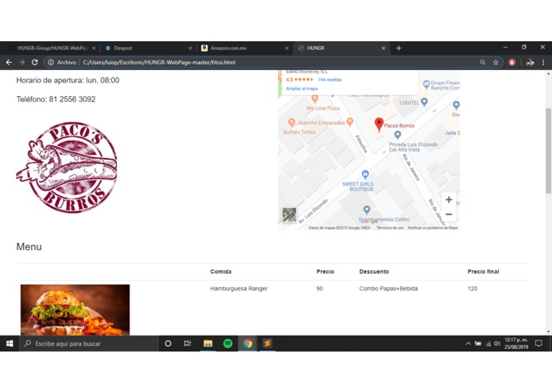
Task: Click the red Pacos Burros map pin
Action: (x=379, y=125)
